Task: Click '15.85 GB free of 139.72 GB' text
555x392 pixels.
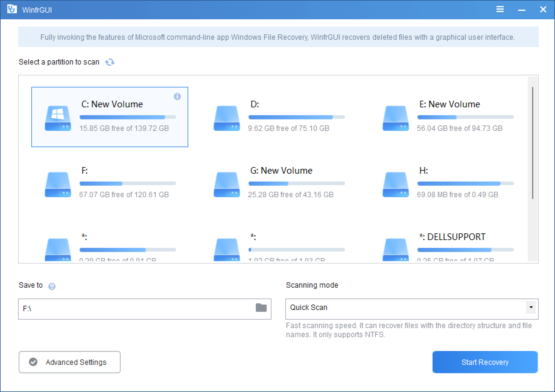Action: click(x=124, y=128)
